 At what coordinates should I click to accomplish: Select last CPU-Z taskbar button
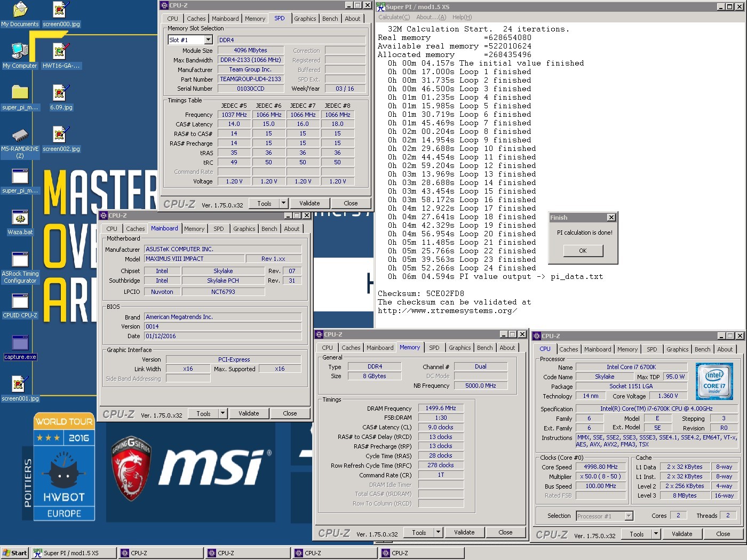click(422, 553)
